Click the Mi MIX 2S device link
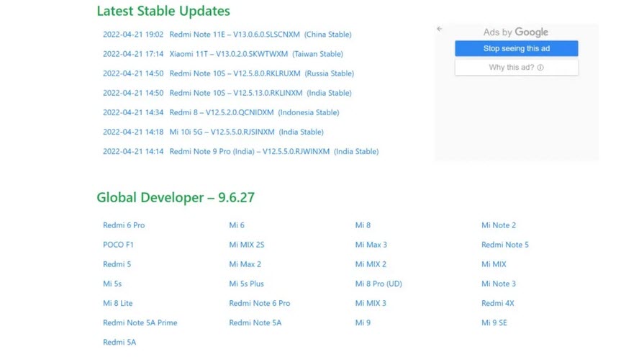This screenshot has width=644, height=357. click(246, 245)
